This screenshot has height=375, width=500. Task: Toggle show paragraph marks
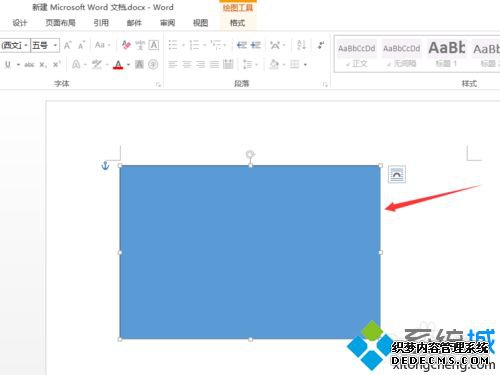(x=321, y=45)
